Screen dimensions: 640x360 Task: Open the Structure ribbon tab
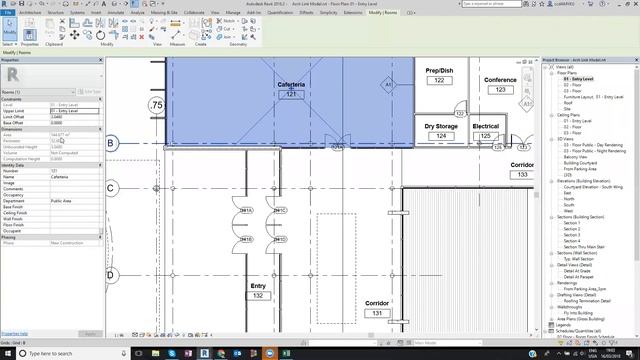click(56, 13)
